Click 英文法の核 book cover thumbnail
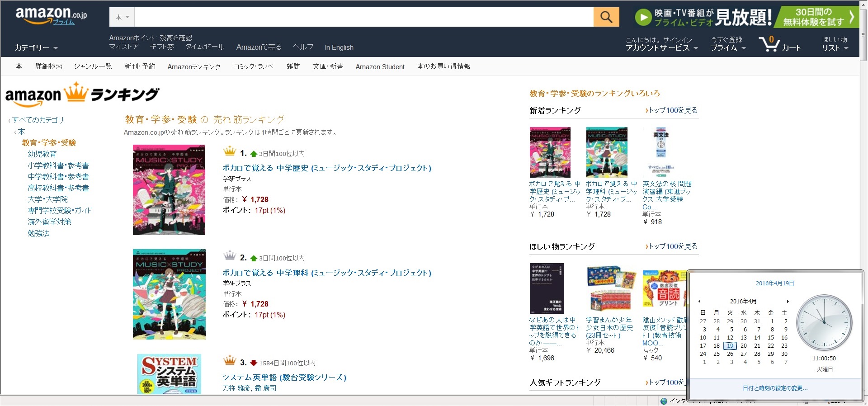Image resolution: width=868 pixels, height=406 pixels. pyautogui.click(x=661, y=152)
